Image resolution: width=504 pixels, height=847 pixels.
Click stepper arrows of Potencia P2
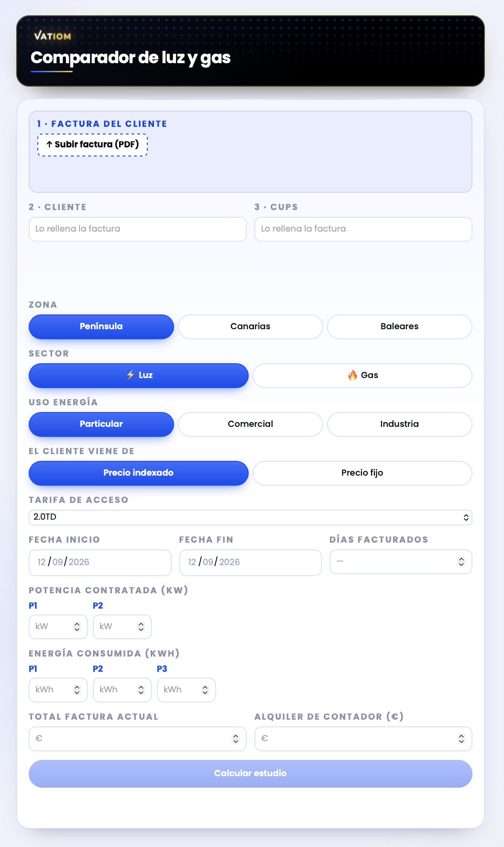pos(141,627)
